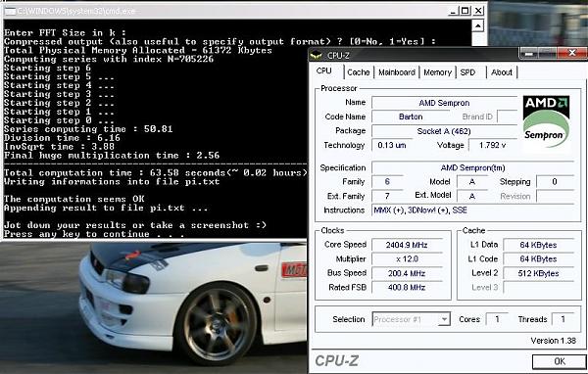The width and height of the screenshot is (588, 374).
Task: Select the Memory tab in CPU-Z
Action: click(437, 72)
